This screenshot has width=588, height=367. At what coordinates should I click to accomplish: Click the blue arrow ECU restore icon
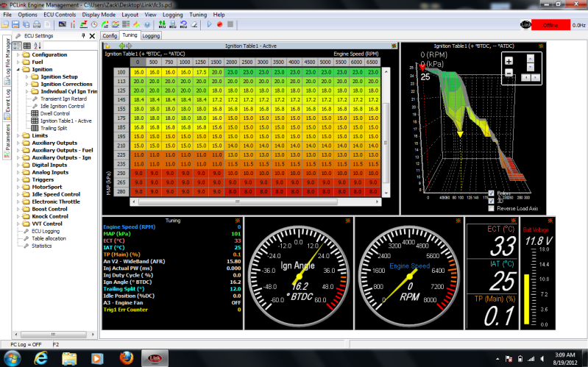pos(183,25)
